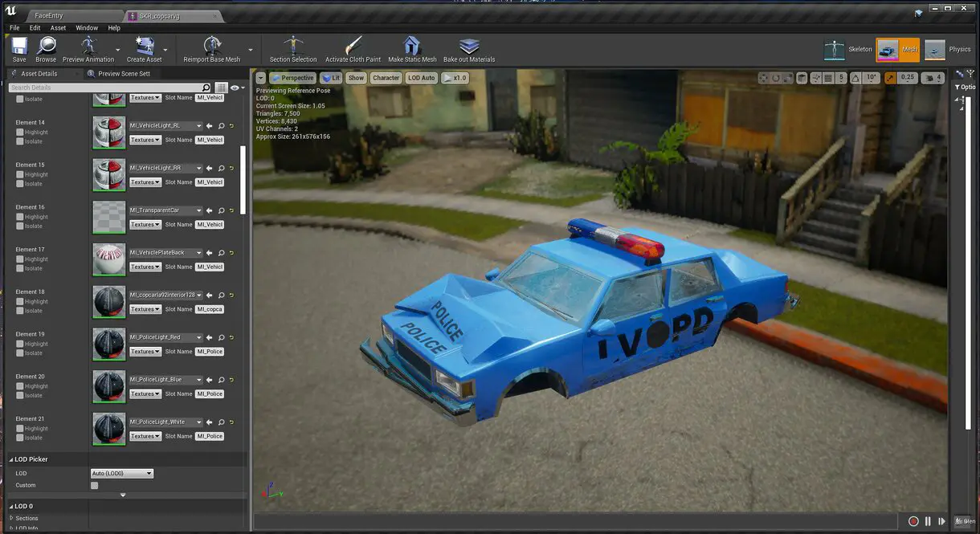Enable Isolate for Element 18
This screenshot has width=980, height=534.
(20, 311)
